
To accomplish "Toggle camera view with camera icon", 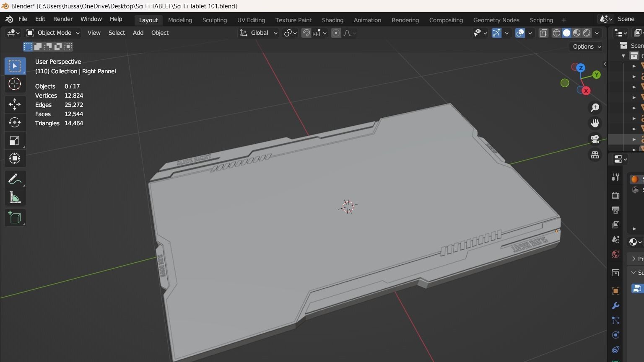I will pyautogui.click(x=595, y=139).
